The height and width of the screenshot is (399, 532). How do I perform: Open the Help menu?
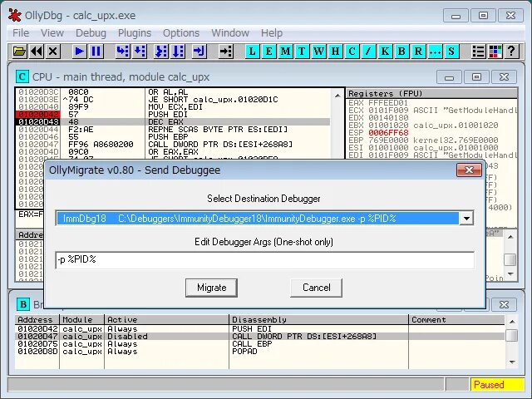(272, 33)
